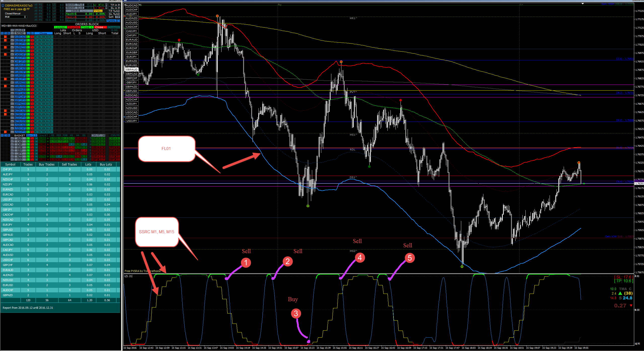Click the Basket TP stepper arrows
Viewport: 644px width, 351px height.
point(106,5)
